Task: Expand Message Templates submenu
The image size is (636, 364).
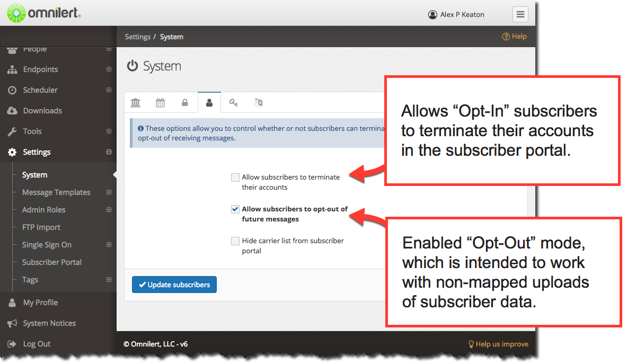Action: pyautogui.click(x=109, y=192)
